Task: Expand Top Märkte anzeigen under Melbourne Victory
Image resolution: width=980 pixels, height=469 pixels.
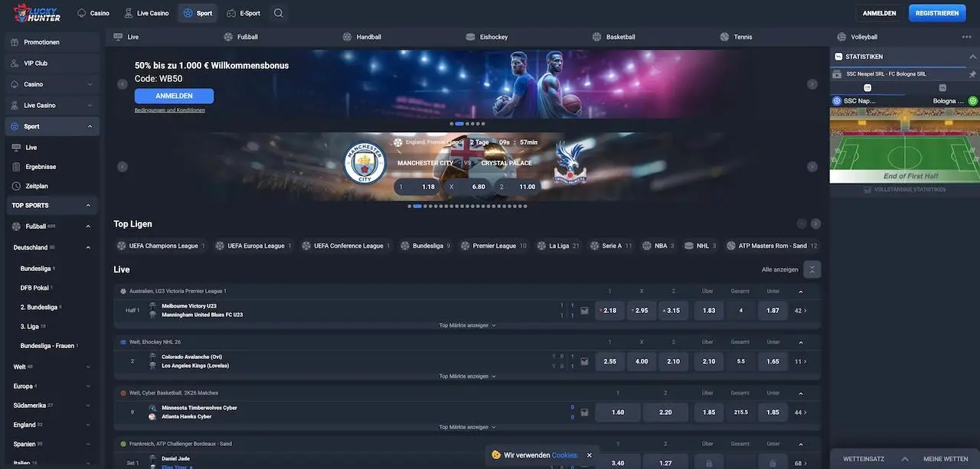Action: (467, 325)
